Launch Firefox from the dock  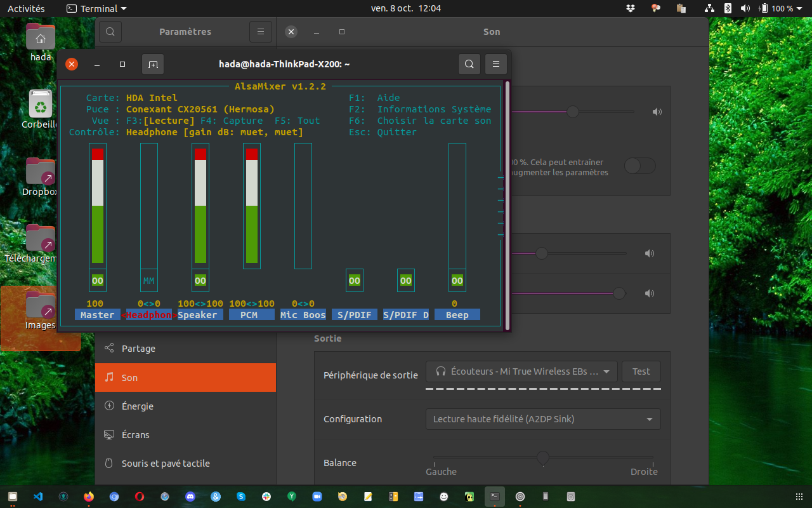pyautogui.click(x=89, y=497)
